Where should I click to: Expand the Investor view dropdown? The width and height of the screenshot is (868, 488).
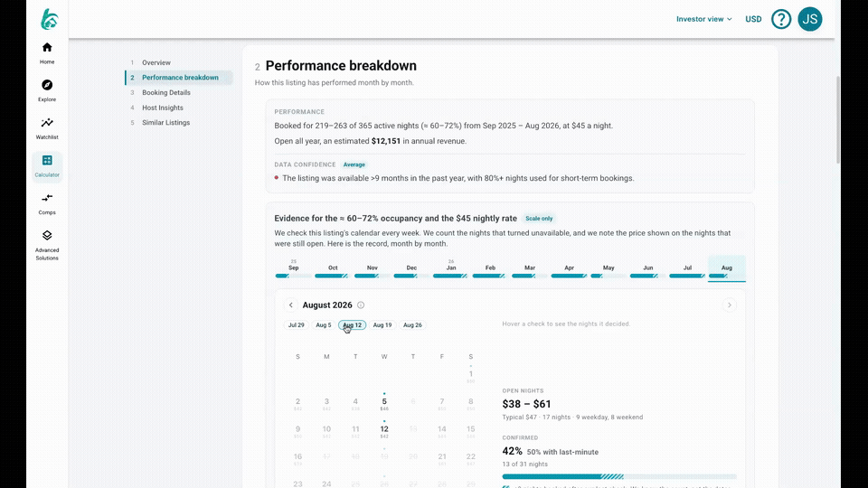704,19
